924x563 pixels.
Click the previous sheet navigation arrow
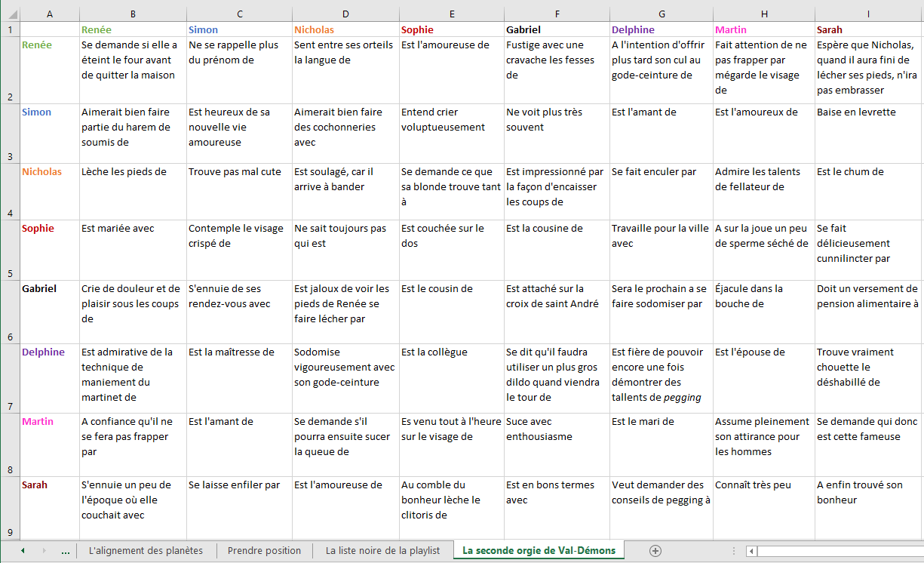23,551
